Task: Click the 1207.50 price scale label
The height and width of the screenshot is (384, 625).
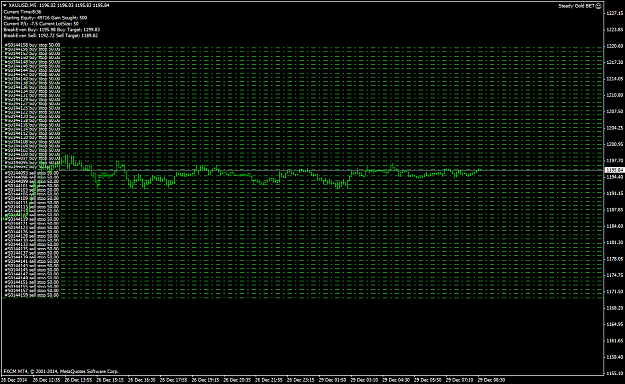Action: pyautogui.click(x=615, y=111)
